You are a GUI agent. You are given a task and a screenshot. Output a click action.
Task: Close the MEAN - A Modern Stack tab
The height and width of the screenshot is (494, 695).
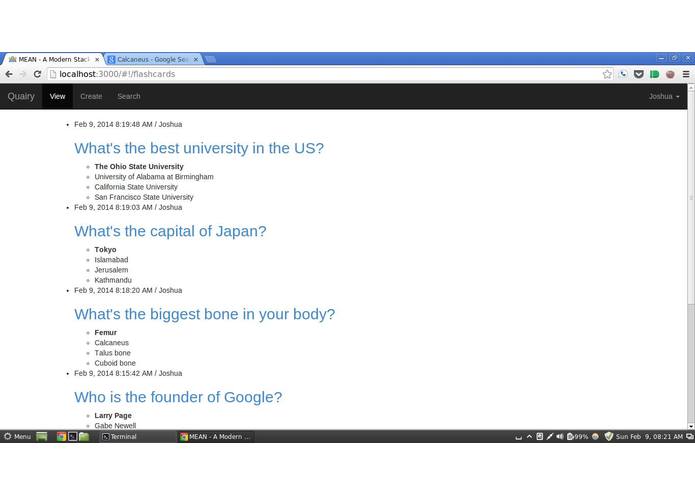[97, 59]
